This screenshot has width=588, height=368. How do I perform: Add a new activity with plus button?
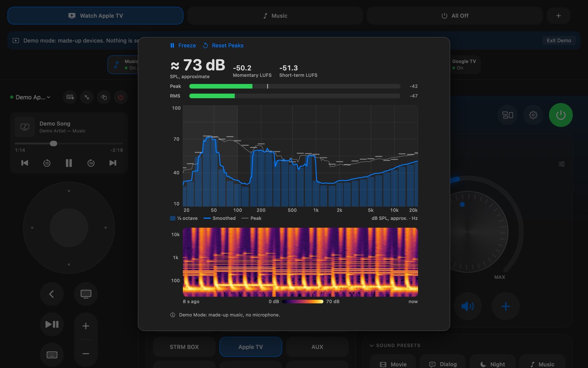pyautogui.click(x=558, y=15)
